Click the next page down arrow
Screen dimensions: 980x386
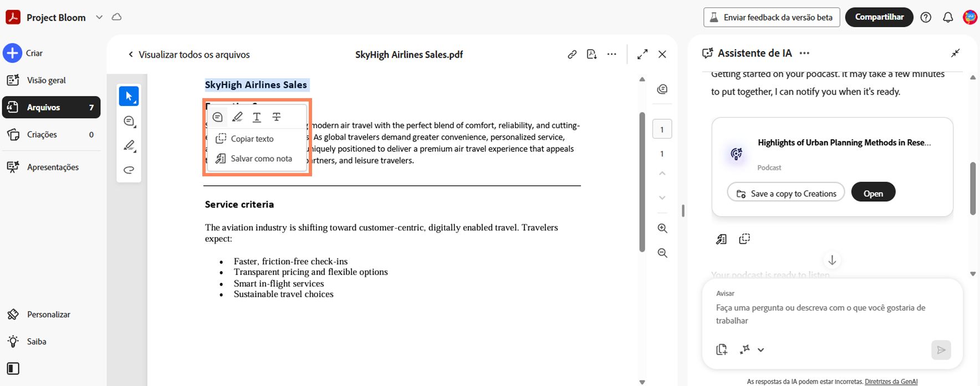pos(662,198)
